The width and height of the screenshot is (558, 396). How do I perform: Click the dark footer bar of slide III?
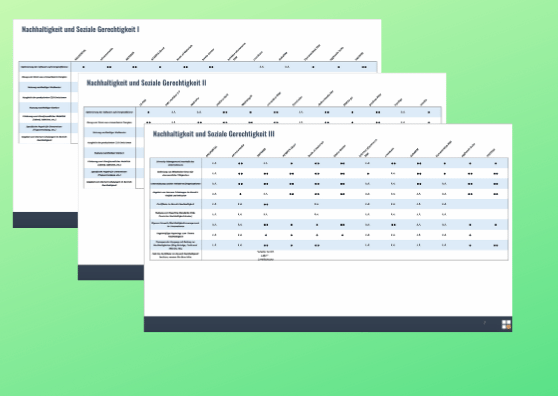[328, 324]
